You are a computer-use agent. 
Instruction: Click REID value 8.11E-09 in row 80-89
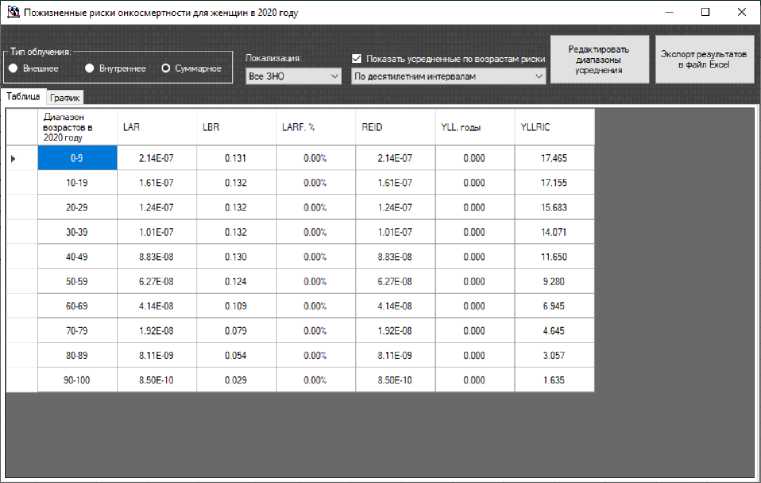[x=396, y=356]
